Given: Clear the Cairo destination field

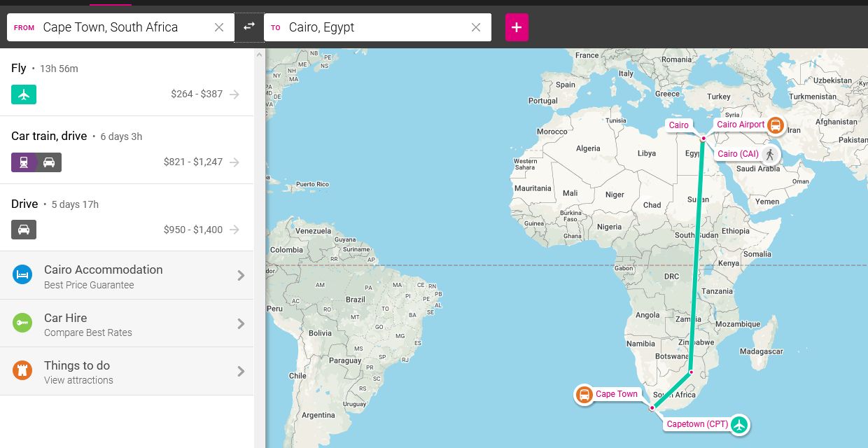Looking at the screenshot, I should click(x=476, y=27).
